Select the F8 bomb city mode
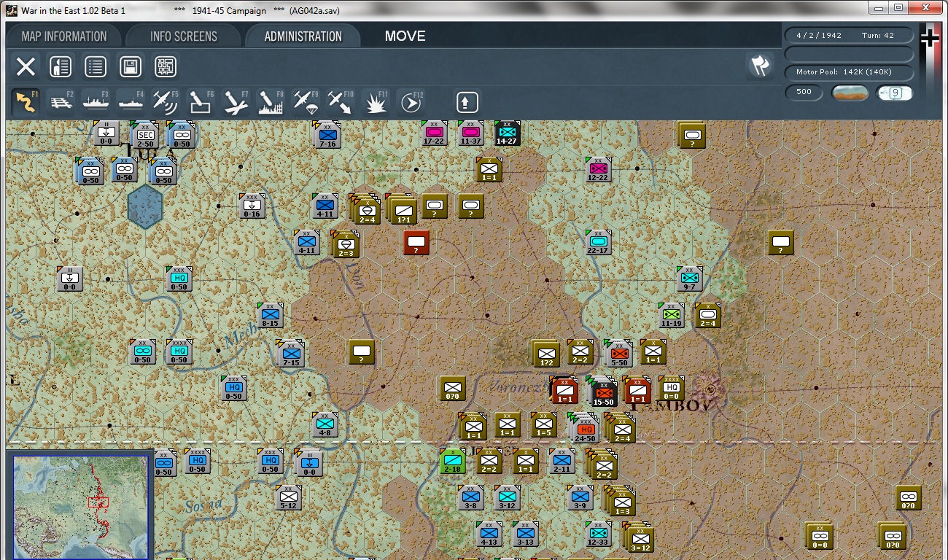948x560 pixels. click(x=271, y=102)
